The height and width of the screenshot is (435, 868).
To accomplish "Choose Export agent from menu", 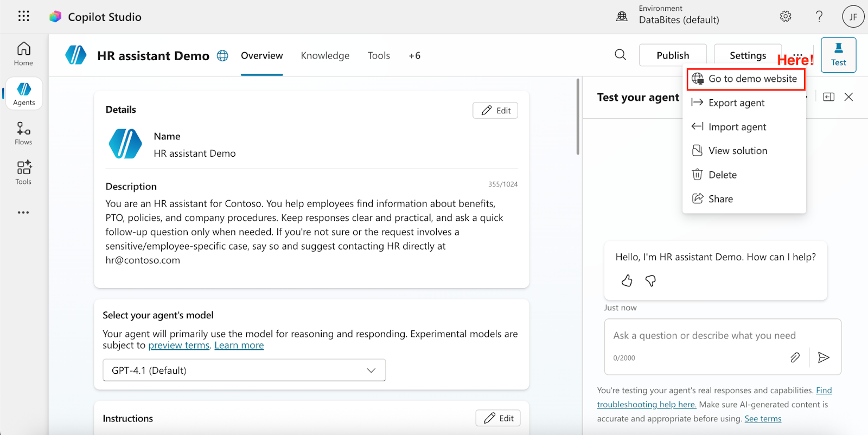I will pyautogui.click(x=744, y=103).
